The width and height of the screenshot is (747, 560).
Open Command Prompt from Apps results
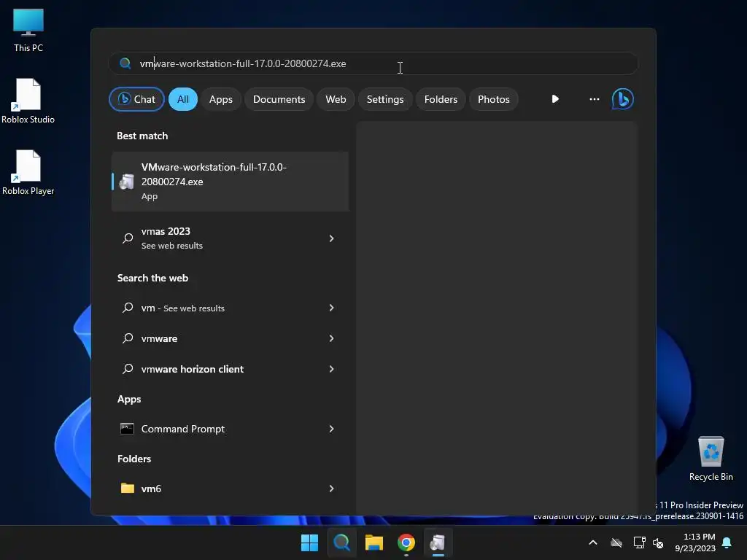(x=230, y=429)
